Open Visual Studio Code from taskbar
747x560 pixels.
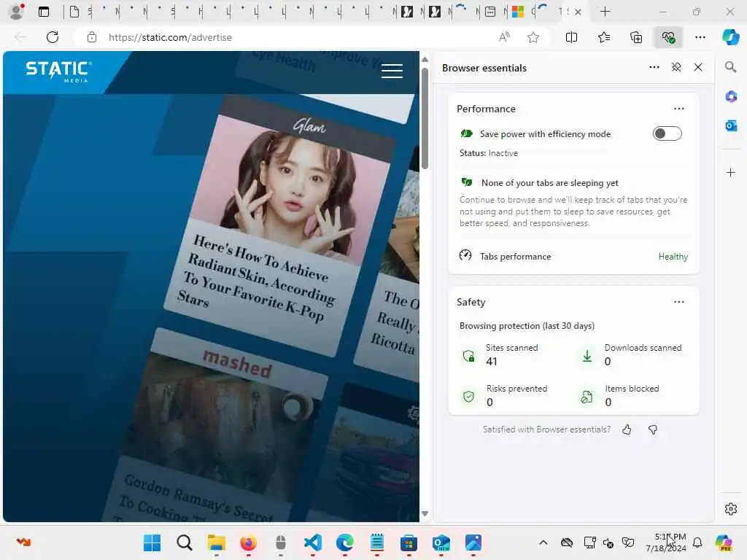click(312, 542)
